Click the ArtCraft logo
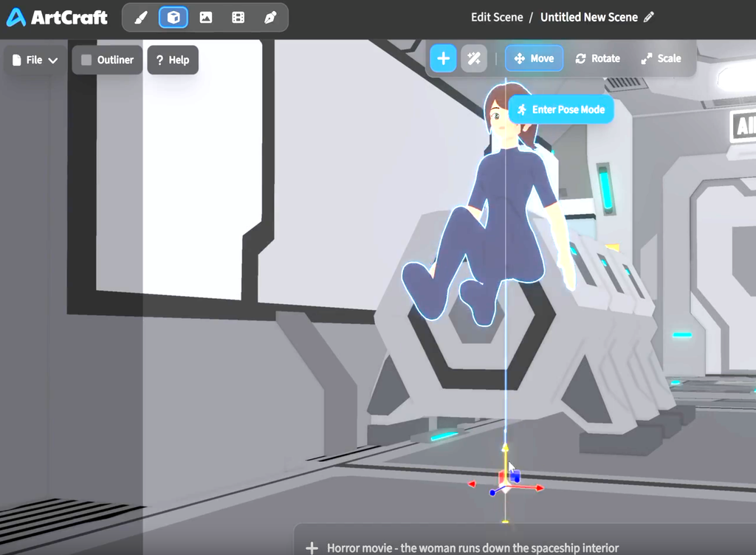The image size is (756, 555). click(x=57, y=18)
